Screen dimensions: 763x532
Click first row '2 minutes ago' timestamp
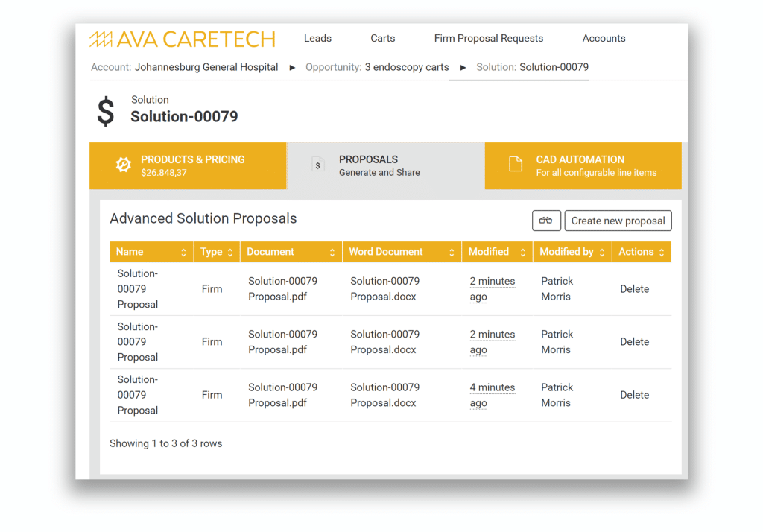(492, 288)
